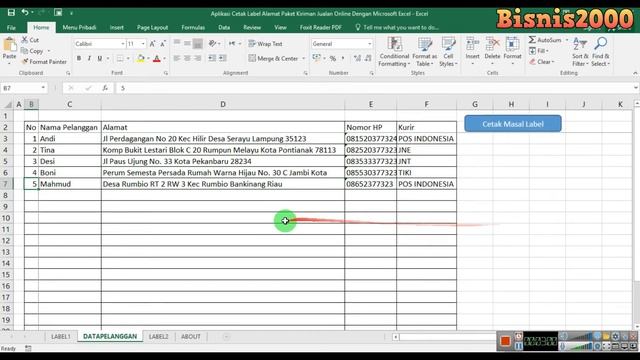Toggle italic formatting

point(89,58)
